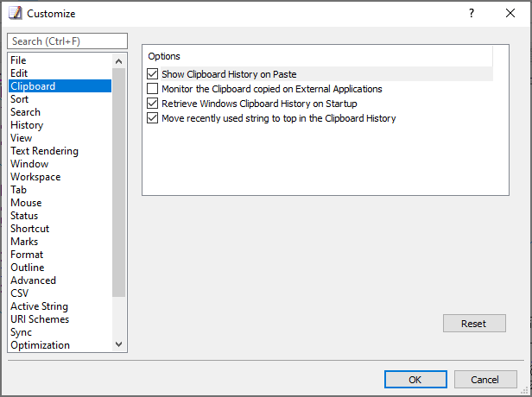
Task: Click the Cancel button
Action: (485, 380)
